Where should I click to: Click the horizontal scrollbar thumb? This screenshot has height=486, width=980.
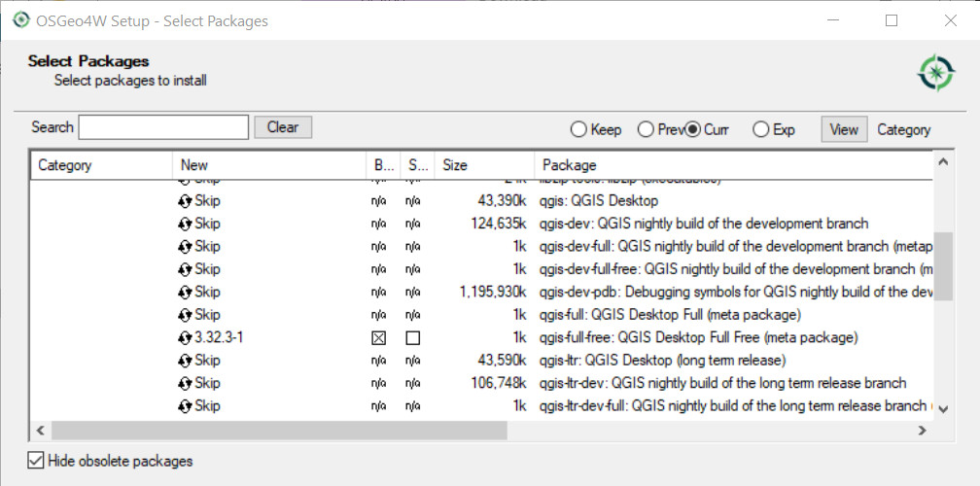pyautogui.click(x=279, y=430)
